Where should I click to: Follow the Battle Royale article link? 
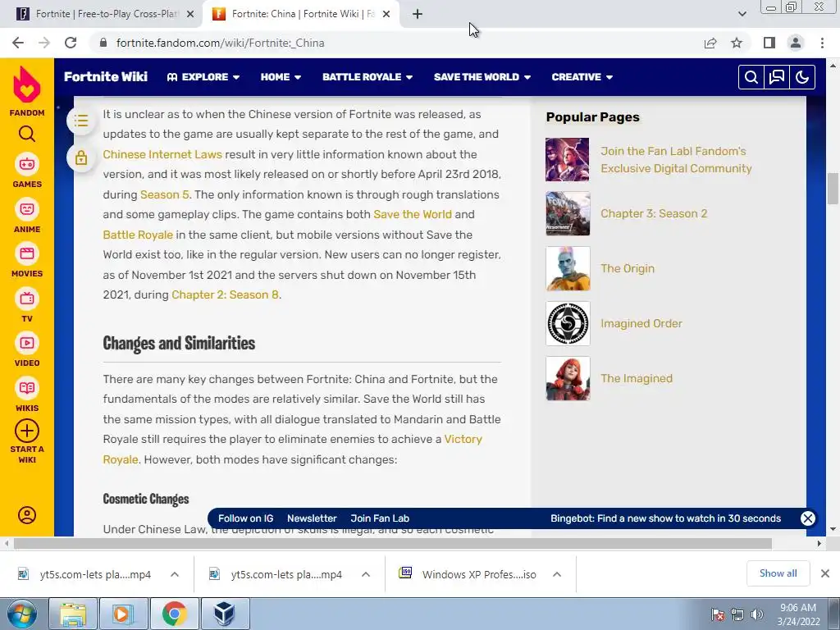(x=138, y=235)
